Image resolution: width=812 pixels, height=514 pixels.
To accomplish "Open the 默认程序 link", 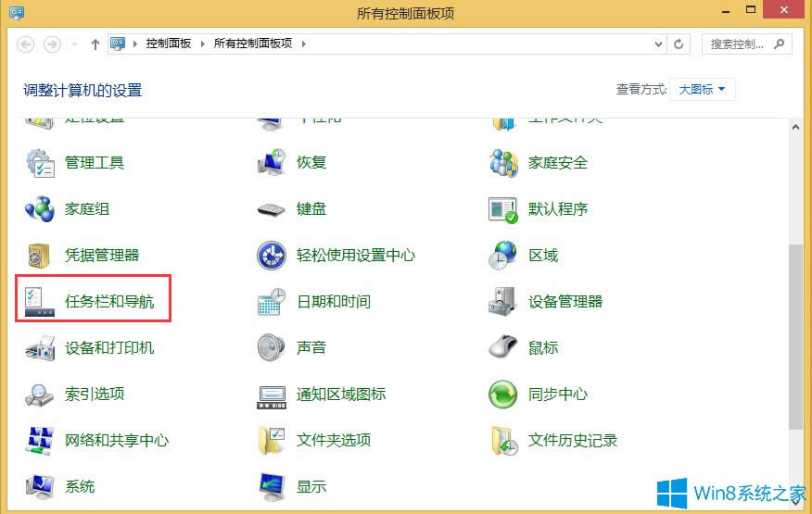I will (x=558, y=209).
